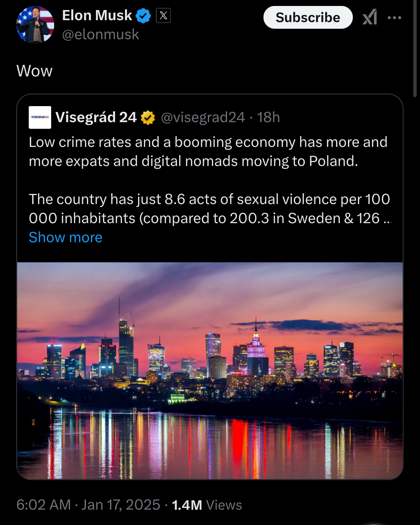Viewport: 420px width, 525px height.
Task: Click the "Wow" post text
Action: pyautogui.click(x=34, y=71)
